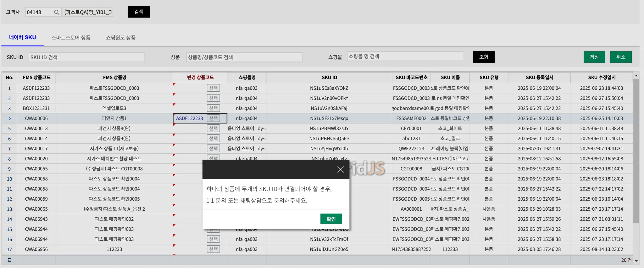Click date 2025-07-22 14:17:02
This screenshot has height=268, width=644.
(602, 189)
